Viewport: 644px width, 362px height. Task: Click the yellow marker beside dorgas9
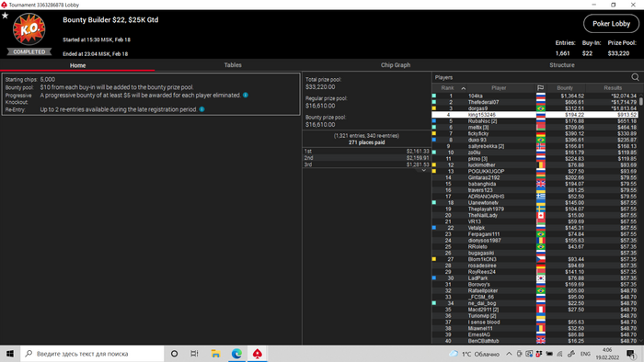click(433, 108)
